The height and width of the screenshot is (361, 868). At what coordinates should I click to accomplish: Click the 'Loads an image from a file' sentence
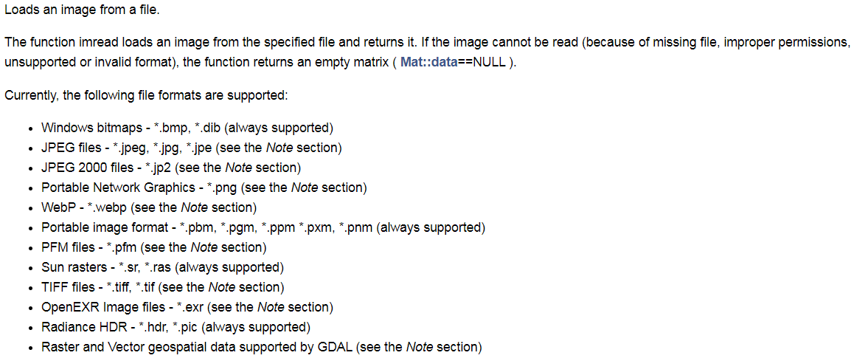tap(82, 11)
